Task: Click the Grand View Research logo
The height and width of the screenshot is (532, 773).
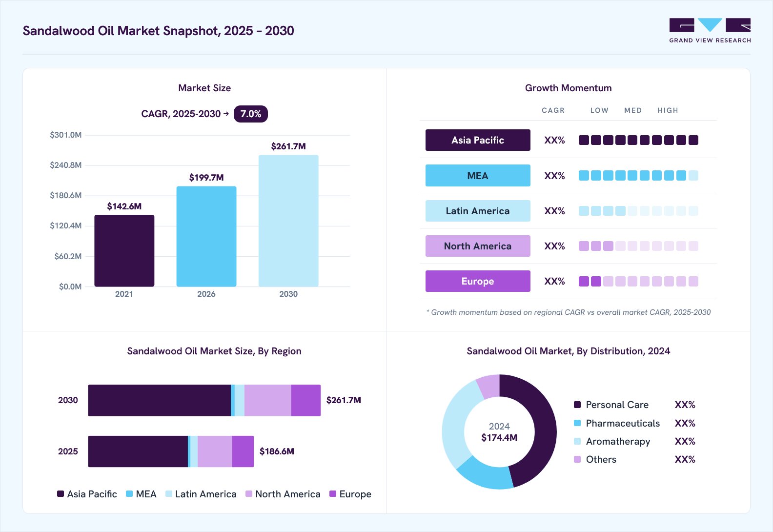Action: pos(710,31)
